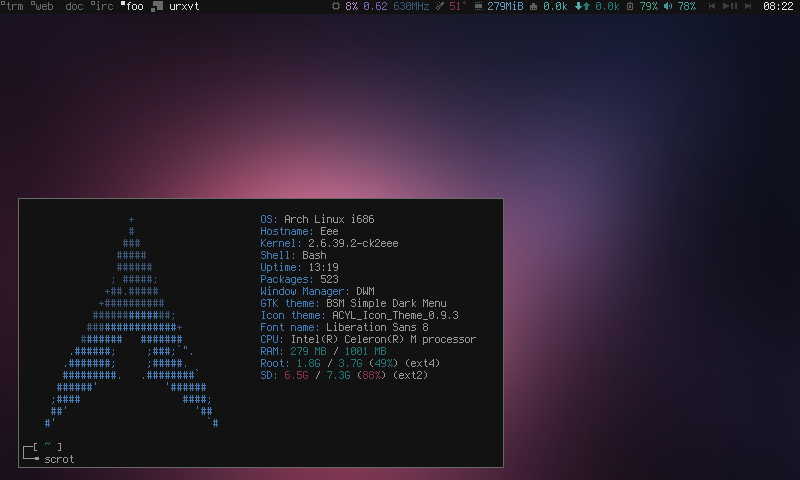Image resolution: width=800 pixels, height=480 pixels.
Task: Click the scrot command at the prompt
Action: pos(59,460)
